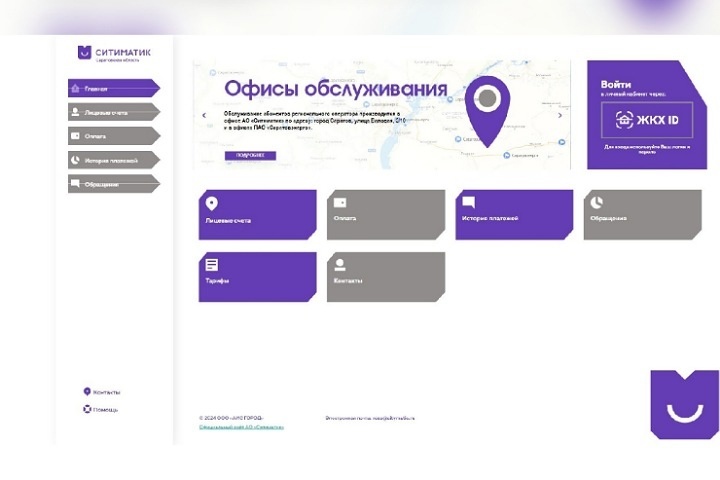Open the purple Тарифы tile
720x480 pixels.
coord(257,277)
